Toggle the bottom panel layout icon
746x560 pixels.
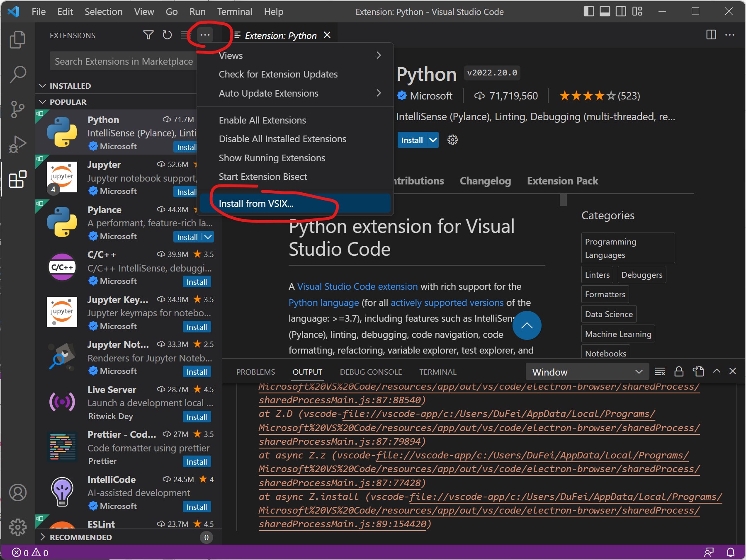click(605, 11)
